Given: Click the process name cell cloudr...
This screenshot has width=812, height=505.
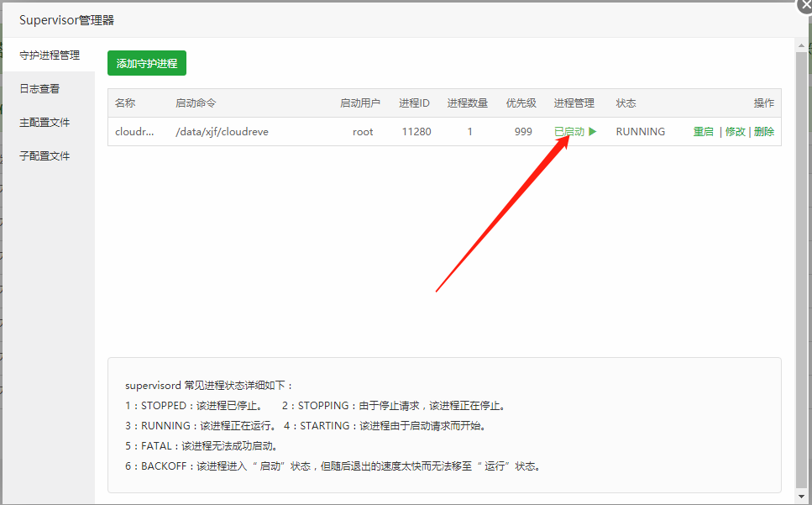Looking at the screenshot, I should click(134, 132).
